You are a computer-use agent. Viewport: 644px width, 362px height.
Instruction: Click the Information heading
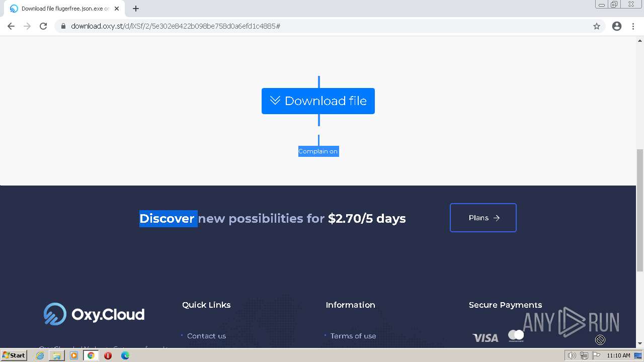[350, 305]
